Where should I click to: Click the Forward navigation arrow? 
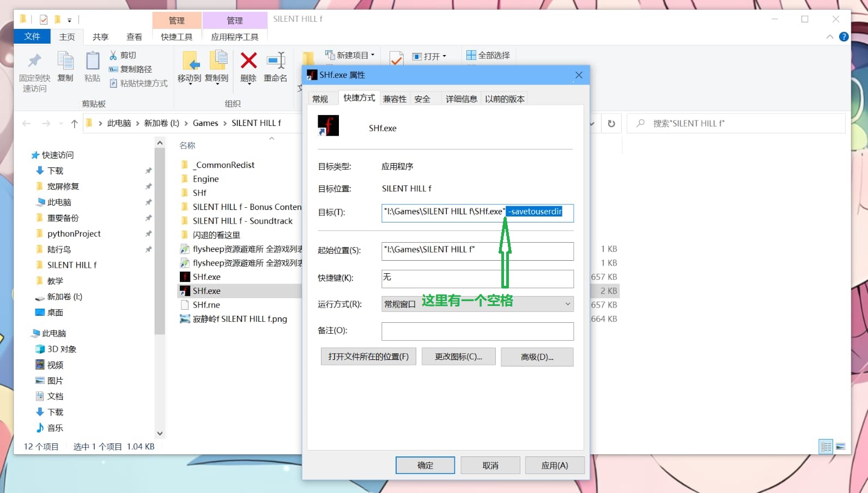[x=46, y=124]
